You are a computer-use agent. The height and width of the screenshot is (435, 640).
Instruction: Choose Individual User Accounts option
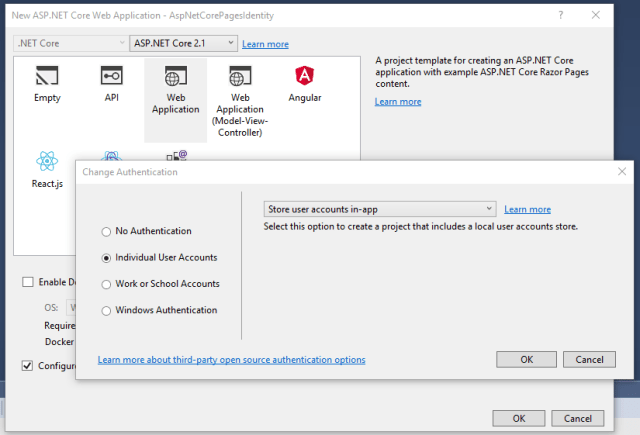(107, 257)
